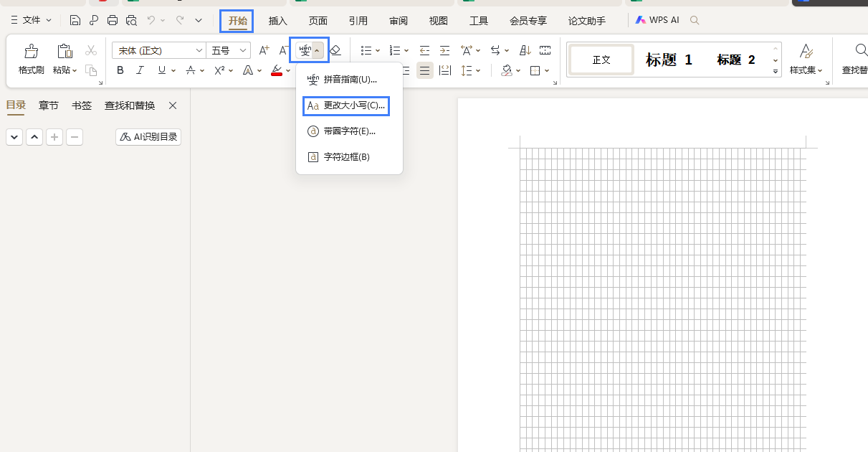Click the plus button in navigation pane

(54, 137)
